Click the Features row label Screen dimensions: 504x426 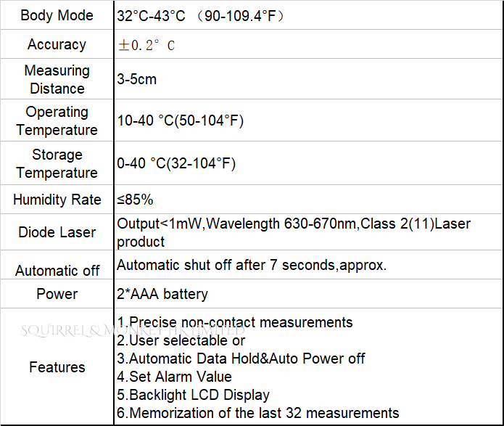click(57, 367)
